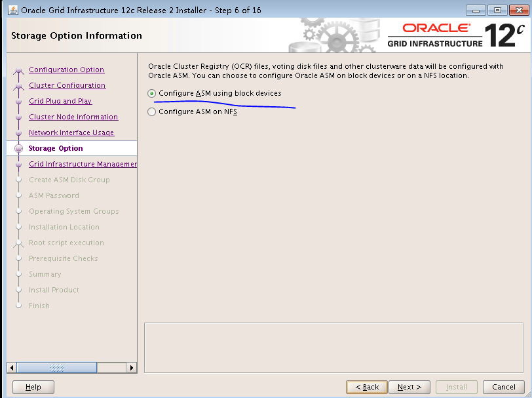Click the ASM Password step text
The height and width of the screenshot is (398, 532).
(54, 195)
